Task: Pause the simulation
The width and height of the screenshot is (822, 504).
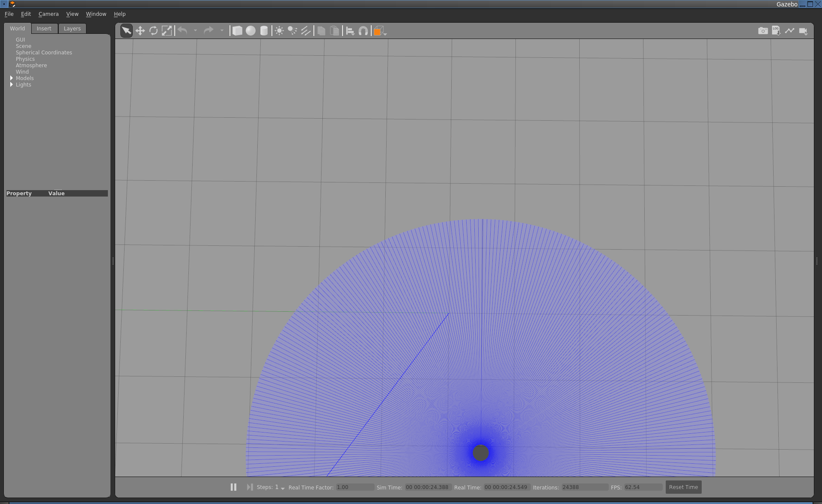Action: click(x=233, y=487)
